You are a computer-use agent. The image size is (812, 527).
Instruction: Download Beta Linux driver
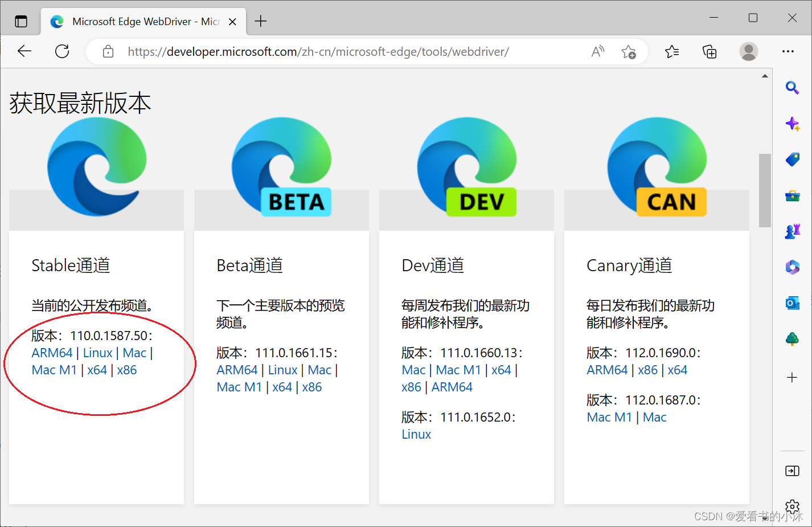tap(283, 370)
